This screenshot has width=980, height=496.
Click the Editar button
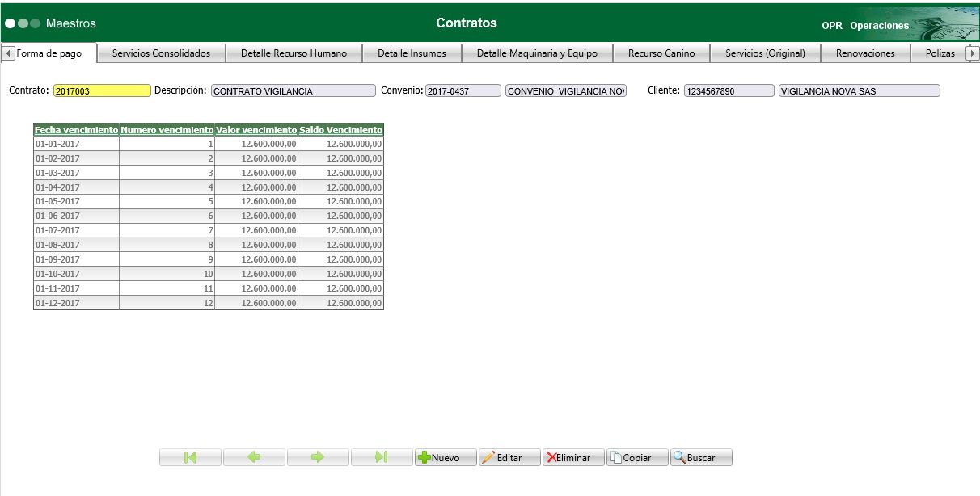tap(509, 457)
